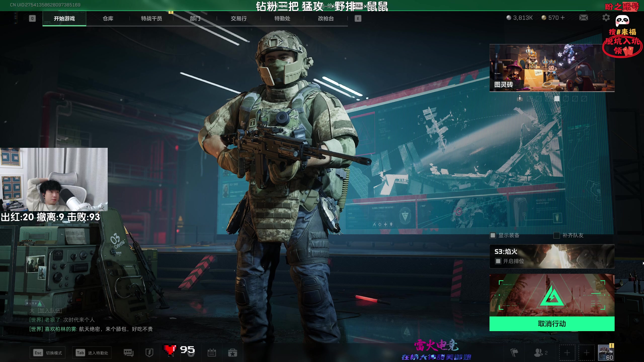Go to the 部门 tab

[x=195, y=18]
